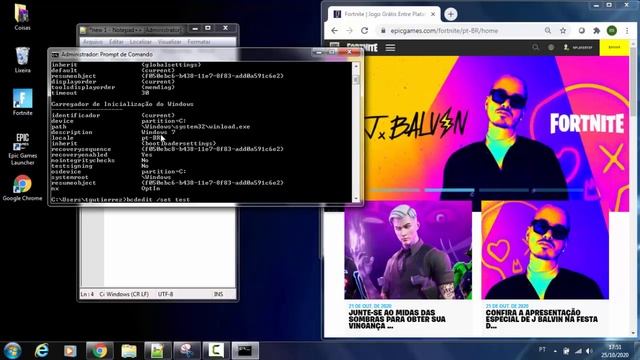Viewport: 640px width, 360px height.
Task: Go back in the Chrome browser
Action: tap(334, 31)
